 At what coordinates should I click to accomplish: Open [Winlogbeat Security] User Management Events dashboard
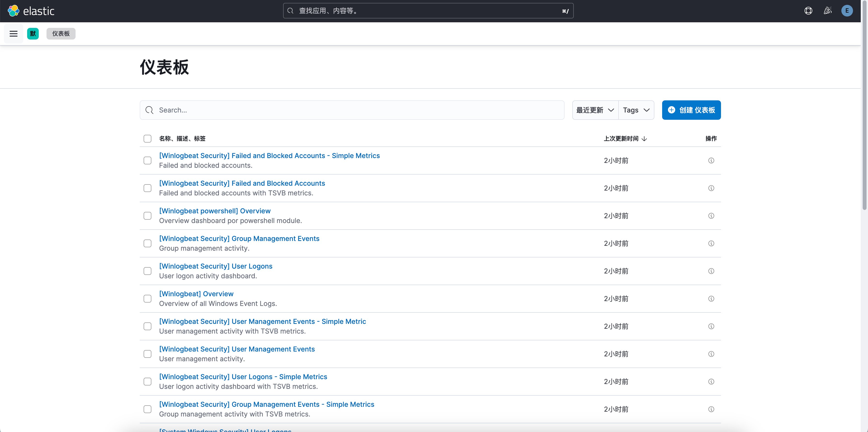click(237, 349)
